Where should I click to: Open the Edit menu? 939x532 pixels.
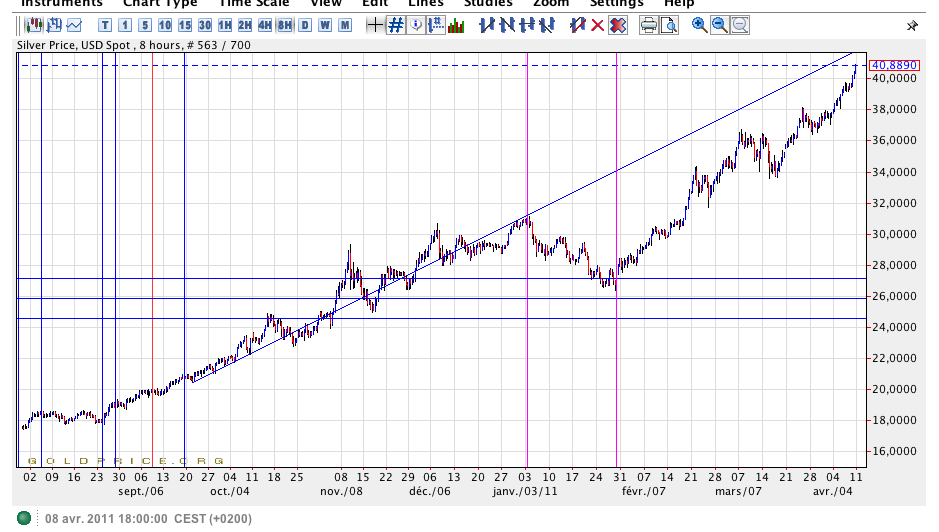(x=375, y=3)
